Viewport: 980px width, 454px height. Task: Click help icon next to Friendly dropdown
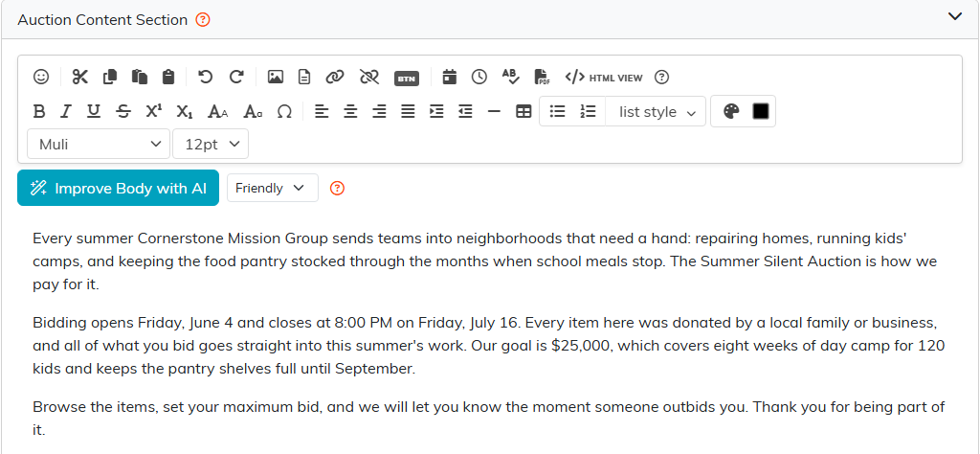coord(338,189)
